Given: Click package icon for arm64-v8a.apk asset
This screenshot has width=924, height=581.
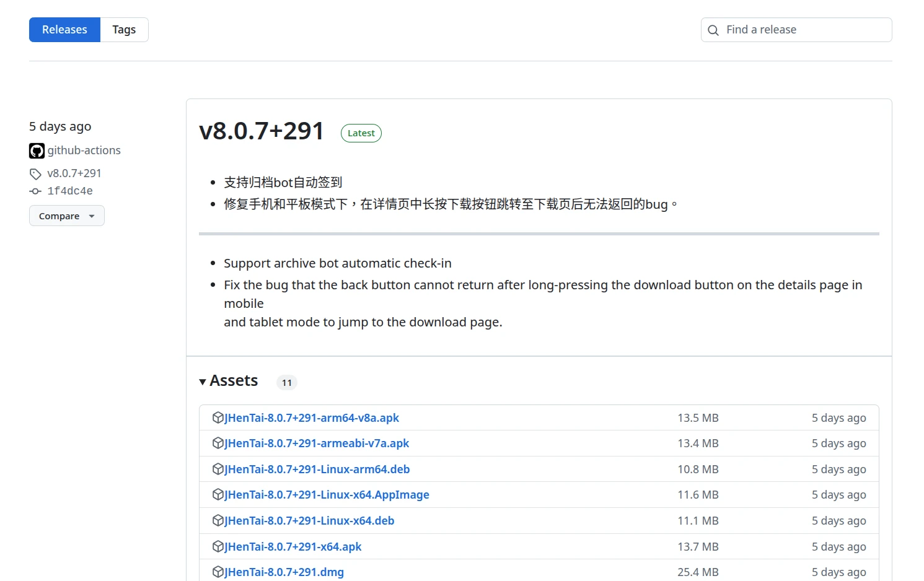Looking at the screenshot, I should point(218,417).
